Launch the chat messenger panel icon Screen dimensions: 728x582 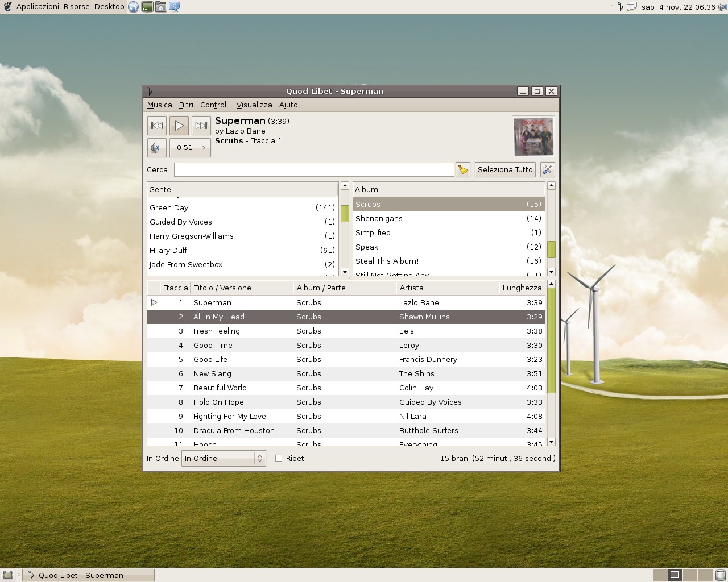[x=175, y=7]
